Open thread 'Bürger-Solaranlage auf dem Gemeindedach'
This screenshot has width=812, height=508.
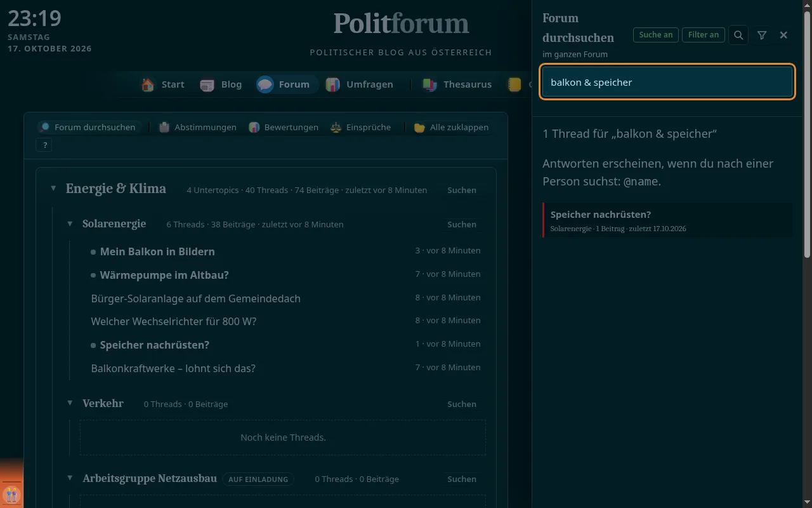[x=196, y=298]
